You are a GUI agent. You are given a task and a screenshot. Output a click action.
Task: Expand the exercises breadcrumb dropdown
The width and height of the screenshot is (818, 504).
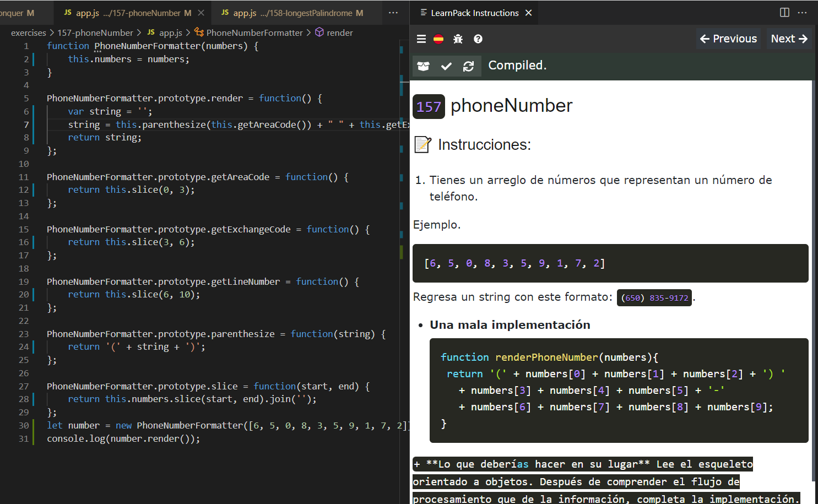(28, 32)
